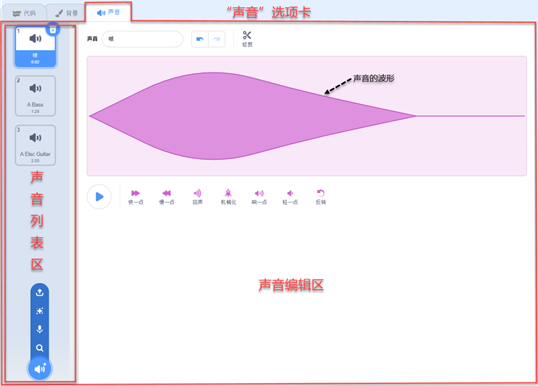
Task: Edit the sound name field
Action: 142,39
